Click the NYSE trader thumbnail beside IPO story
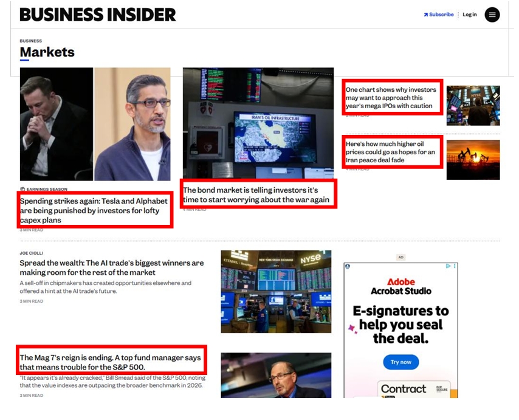Image resolution: width=519 pixels, height=420 pixels. pyautogui.click(x=473, y=106)
